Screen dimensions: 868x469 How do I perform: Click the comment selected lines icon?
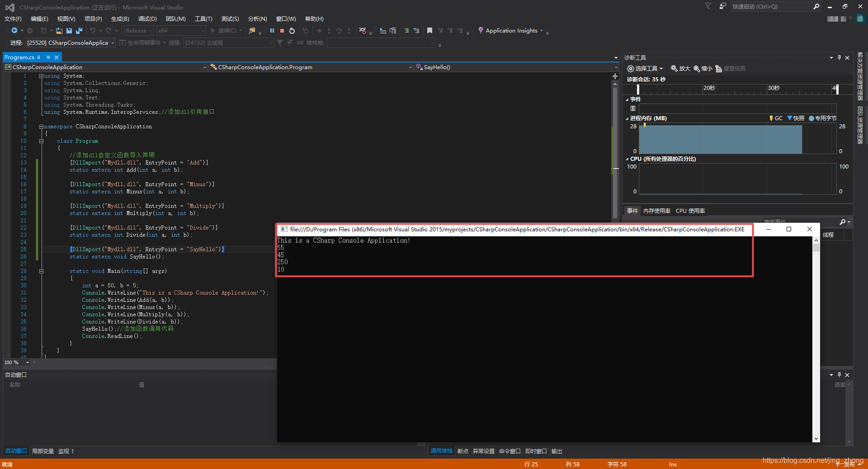[406, 31]
